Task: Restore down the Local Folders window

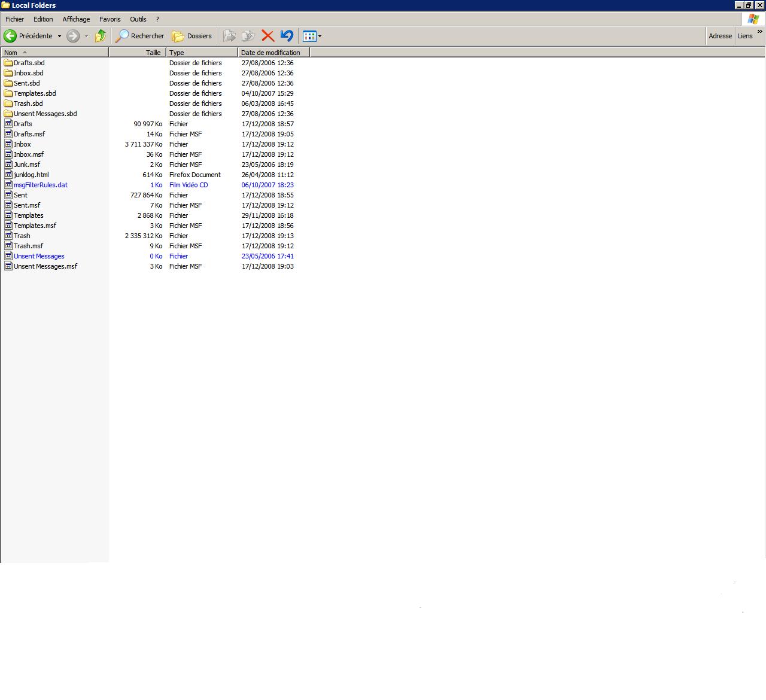Action: click(749, 5)
